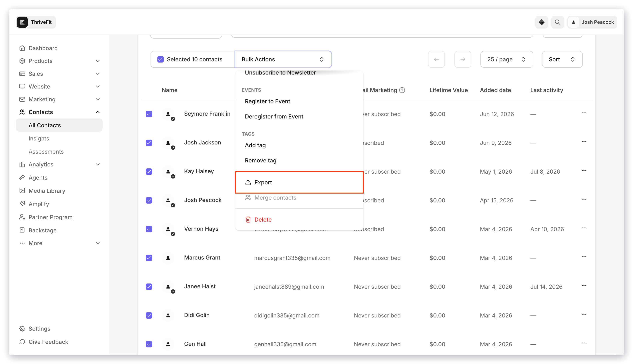This screenshot has height=364, width=633.
Task: Open All Contacts page
Action: tap(59, 125)
